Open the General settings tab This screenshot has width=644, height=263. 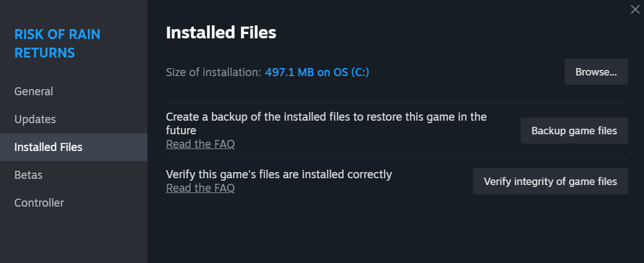pos(33,92)
